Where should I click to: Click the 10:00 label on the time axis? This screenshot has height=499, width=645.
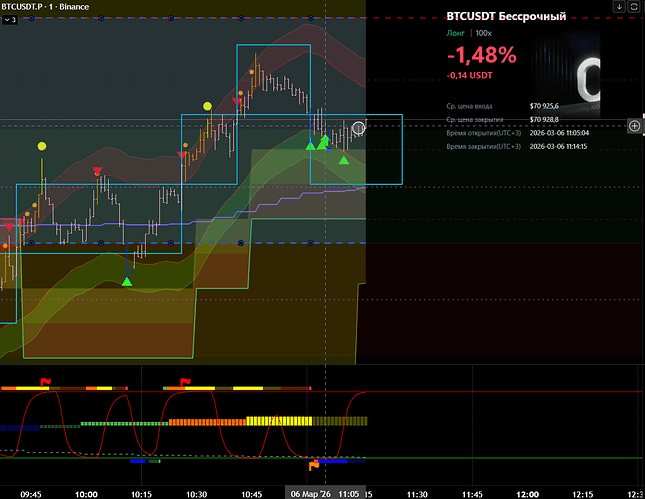tap(86, 493)
